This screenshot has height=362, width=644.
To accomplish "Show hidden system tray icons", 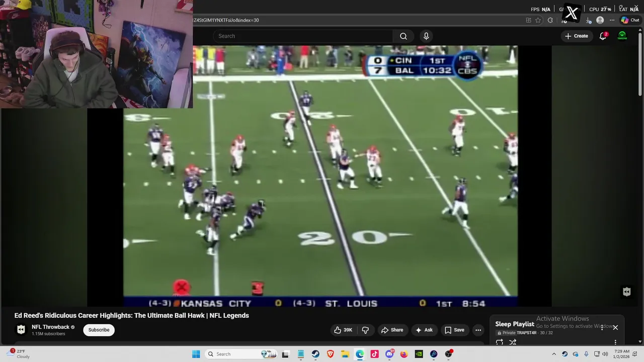I will point(554,354).
